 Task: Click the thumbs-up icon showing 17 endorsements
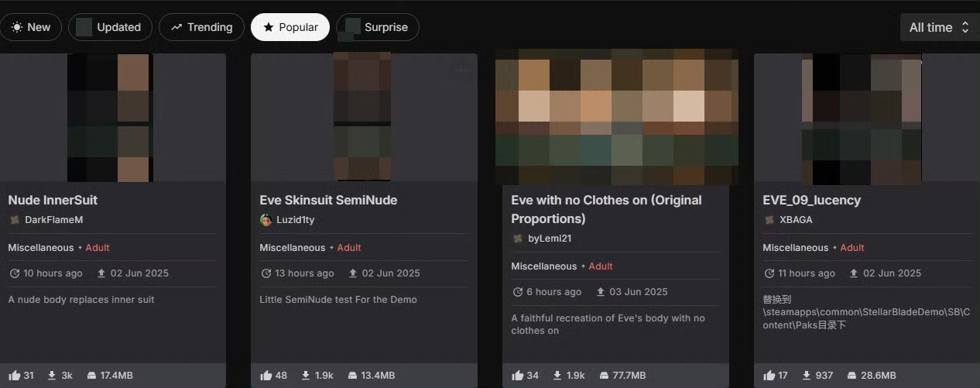(x=769, y=375)
